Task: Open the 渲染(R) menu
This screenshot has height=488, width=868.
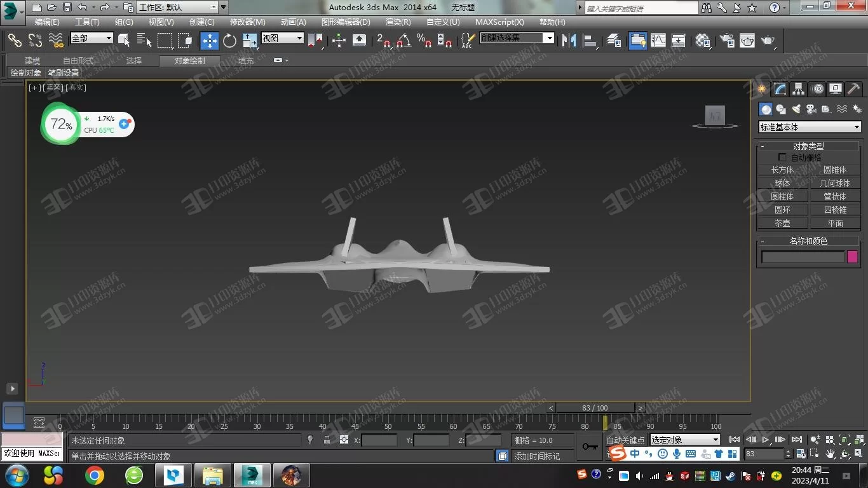Action: (398, 22)
